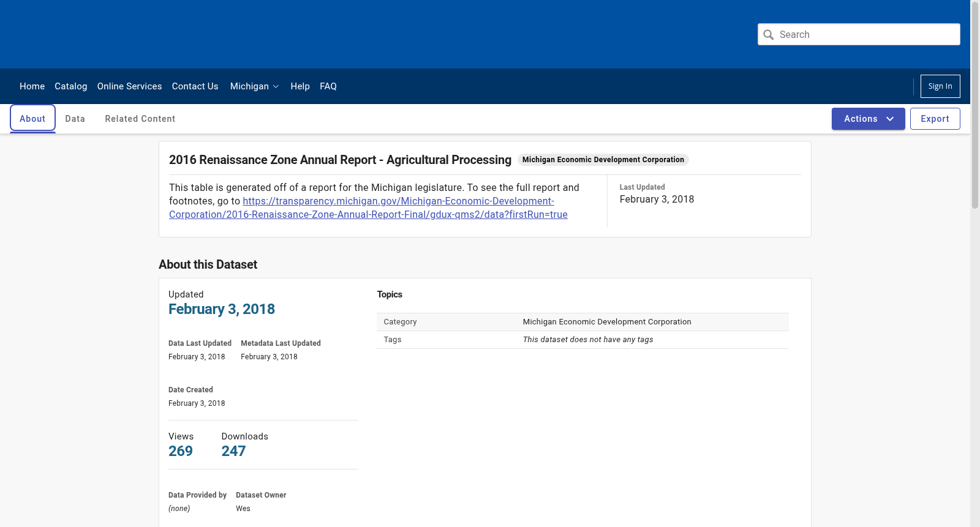Screen dimensions: 980x527
Task: Click into the Search input field
Action: (859, 34)
